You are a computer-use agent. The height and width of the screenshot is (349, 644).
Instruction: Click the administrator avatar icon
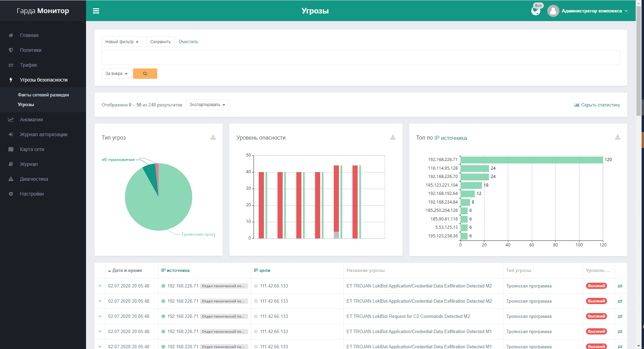point(553,11)
